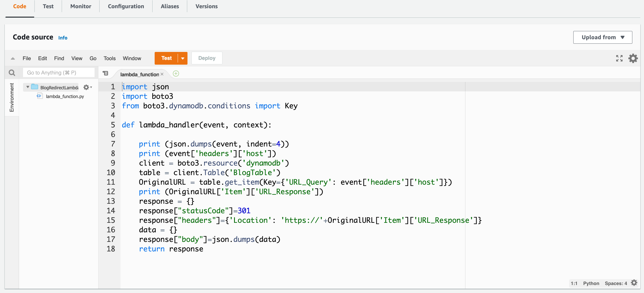Screen dimensions: 644x293
Task: Open a new editor tab with the plus icon
Action: click(176, 74)
